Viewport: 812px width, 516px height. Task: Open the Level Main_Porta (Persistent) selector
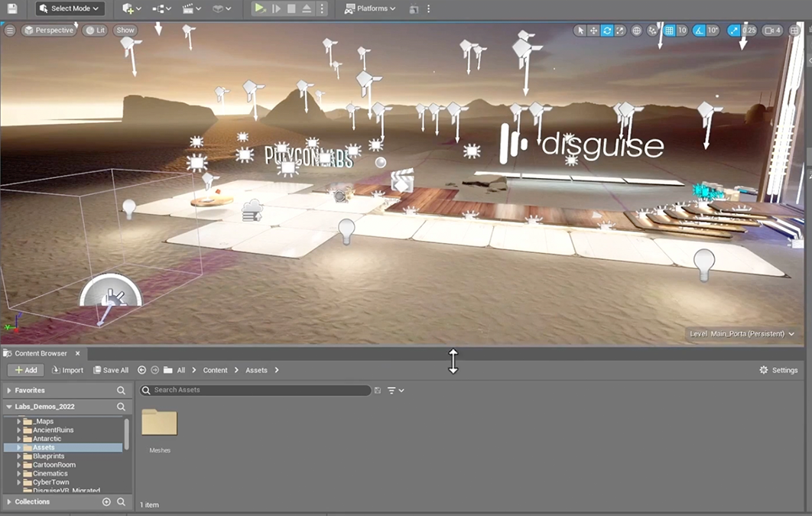tap(742, 334)
